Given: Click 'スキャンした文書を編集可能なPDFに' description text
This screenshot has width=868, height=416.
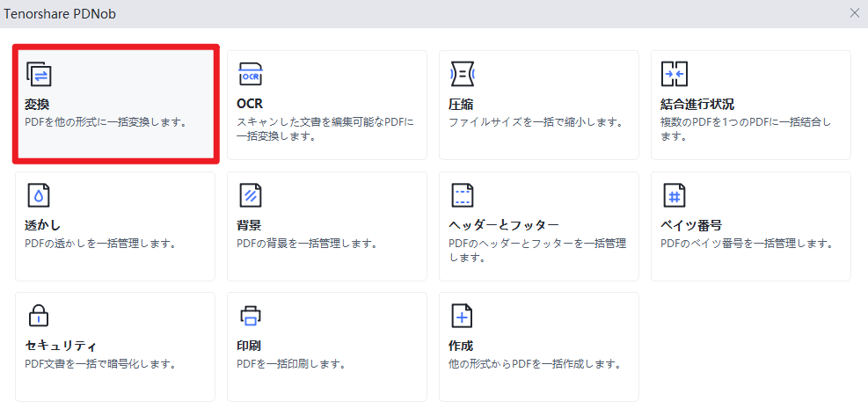Looking at the screenshot, I should click(325, 121).
